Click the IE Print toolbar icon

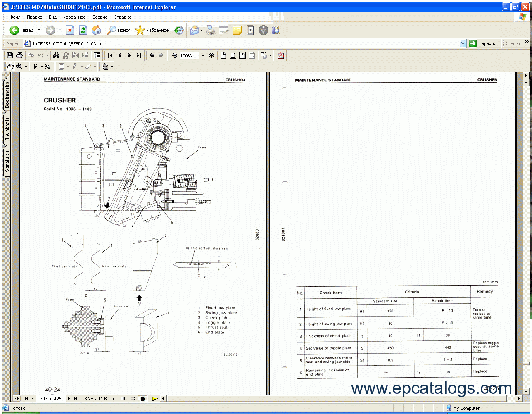tap(211, 30)
